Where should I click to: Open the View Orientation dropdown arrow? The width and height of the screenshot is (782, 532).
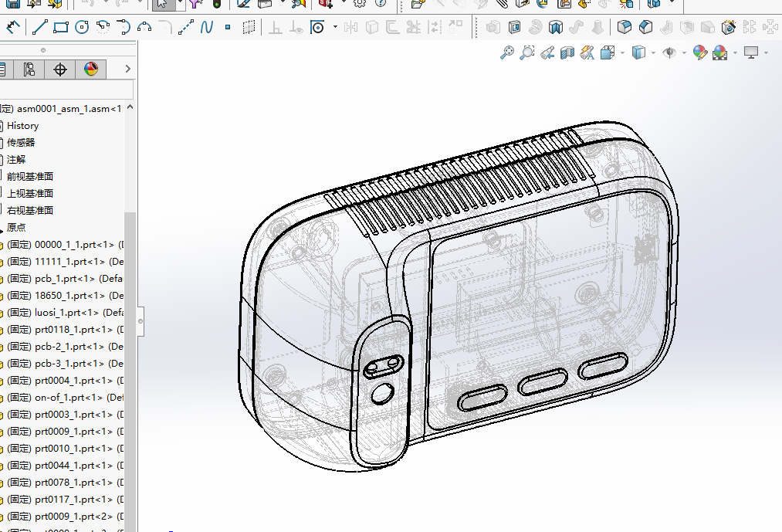coord(622,53)
